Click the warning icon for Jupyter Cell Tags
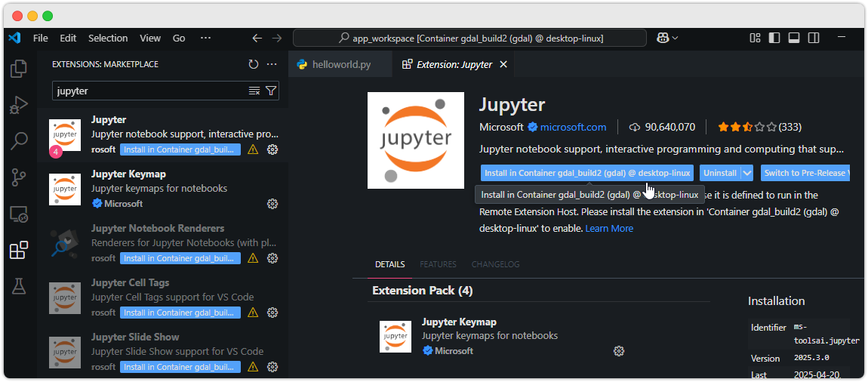This screenshot has height=382, width=868. [253, 313]
